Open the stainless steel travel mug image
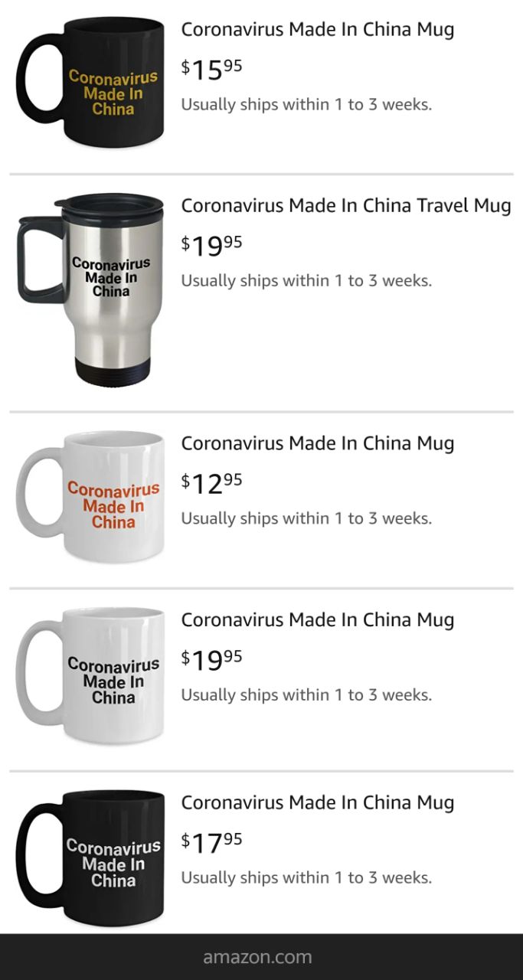The image size is (523, 980). click(x=90, y=288)
